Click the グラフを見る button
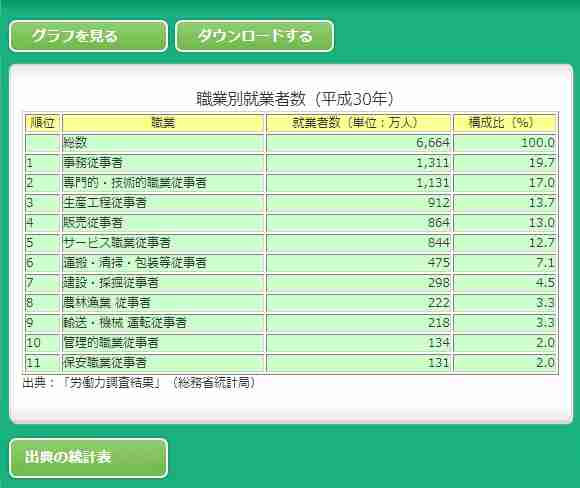The height and width of the screenshot is (488, 580). coord(88,36)
